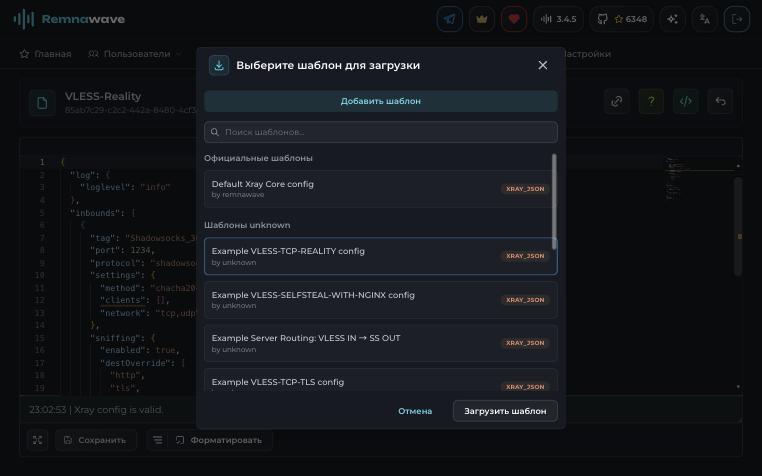Focus the Поиск шаблонов search field
The image size is (762, 476).
[x=381, y=132]
